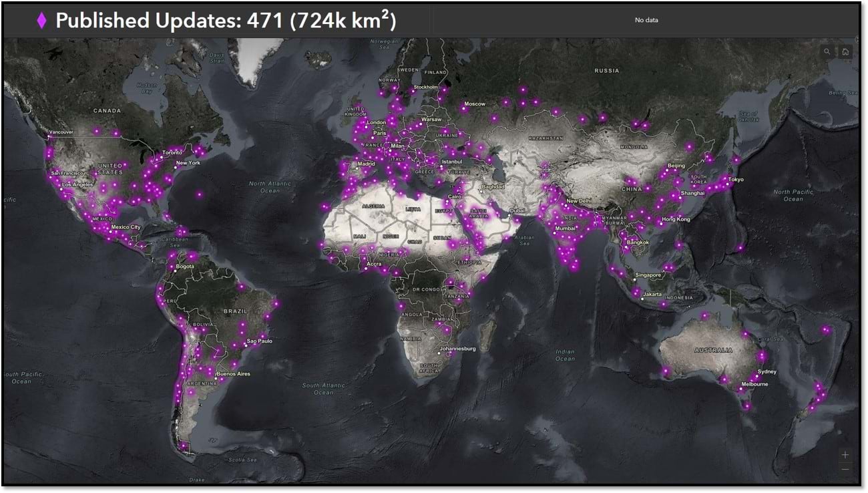Screen dimensions: 868x493
Task: Click the Beijing city label
Action: tap(676, 165)
